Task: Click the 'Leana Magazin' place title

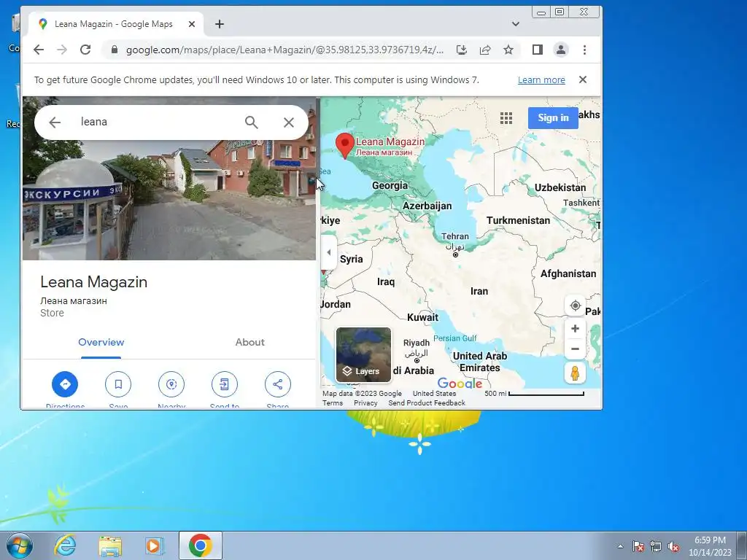Action: tap(94, 282)
